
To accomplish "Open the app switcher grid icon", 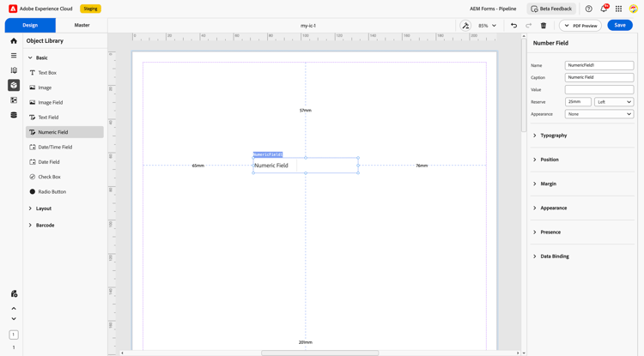I will (618, 9).
